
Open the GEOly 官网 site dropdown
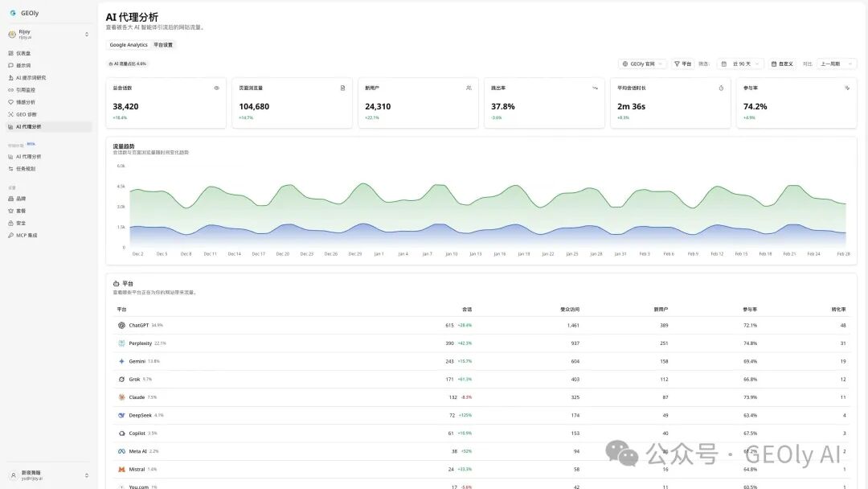[642, 64]
